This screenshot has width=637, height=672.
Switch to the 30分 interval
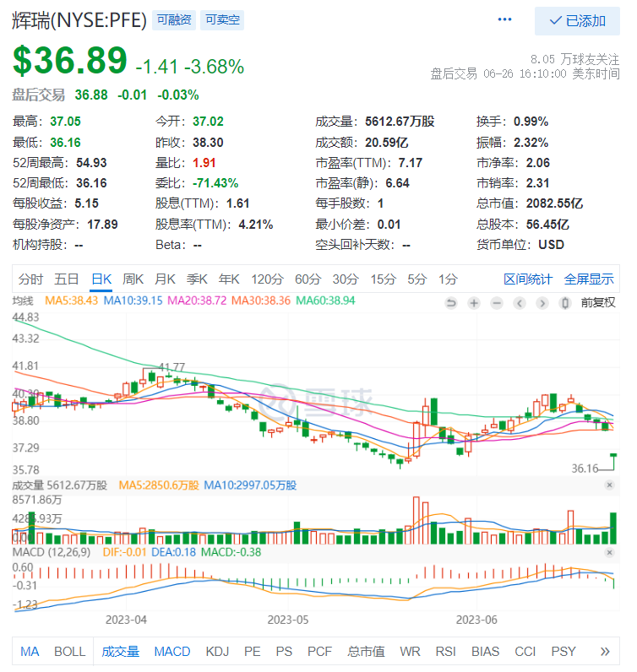coord(346,279)
